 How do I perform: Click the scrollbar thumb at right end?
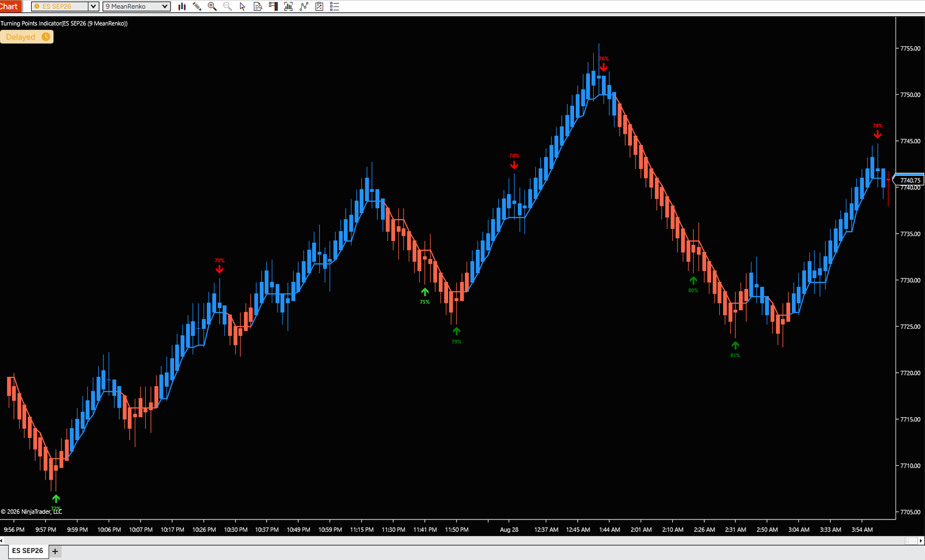(911, 541)
